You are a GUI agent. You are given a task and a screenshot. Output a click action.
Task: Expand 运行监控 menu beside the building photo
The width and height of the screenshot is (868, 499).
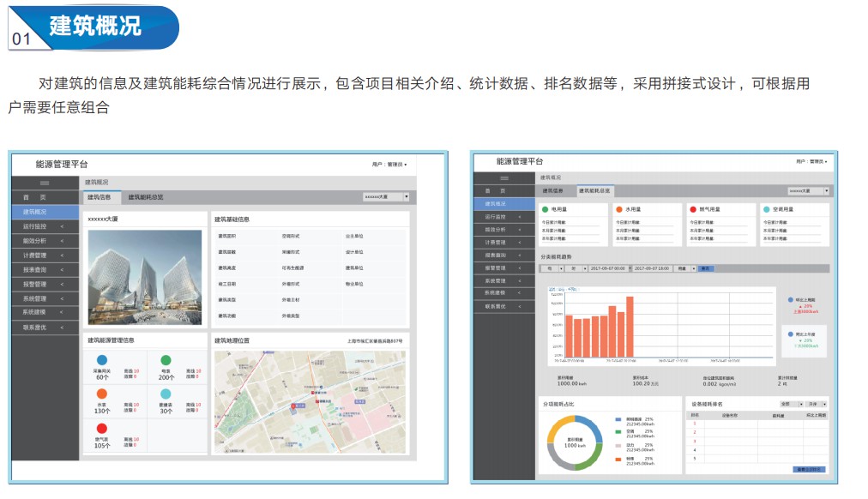(45, 226)
